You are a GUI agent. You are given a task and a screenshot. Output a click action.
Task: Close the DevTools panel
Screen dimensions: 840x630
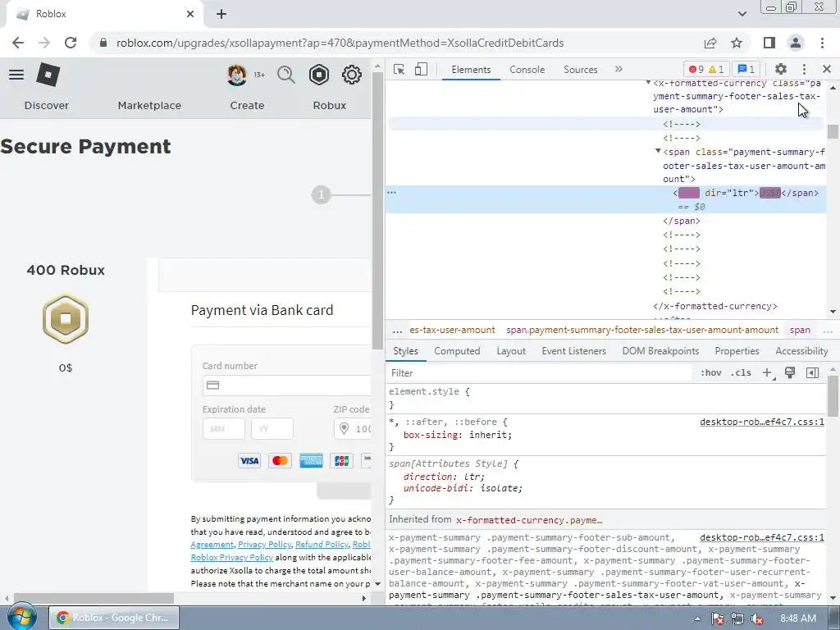click(x=827, y=69)
